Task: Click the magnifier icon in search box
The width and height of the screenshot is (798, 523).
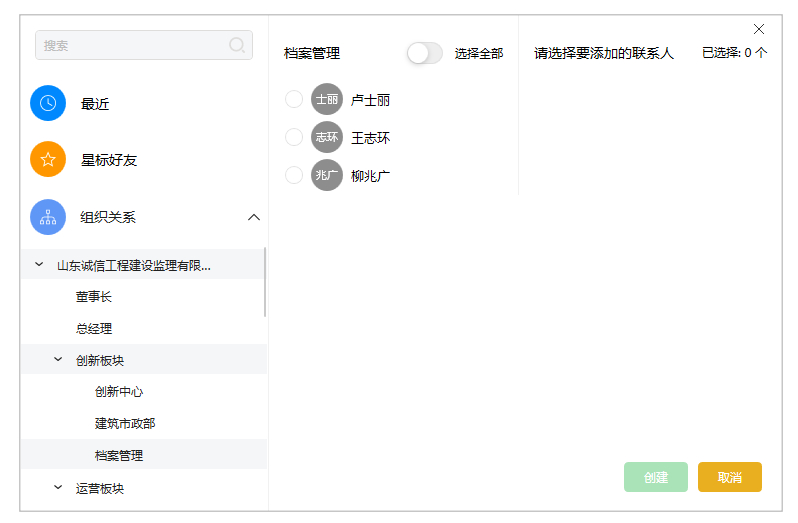Action: point(237,45)
